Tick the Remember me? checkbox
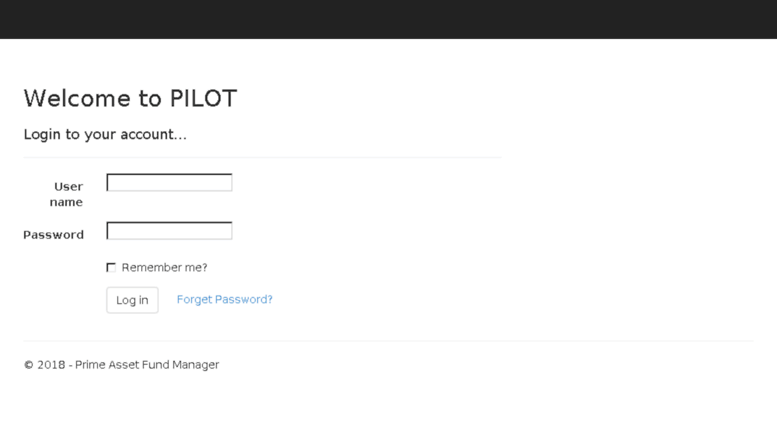Viewport: 777px width, 423px height. point(111,267)
